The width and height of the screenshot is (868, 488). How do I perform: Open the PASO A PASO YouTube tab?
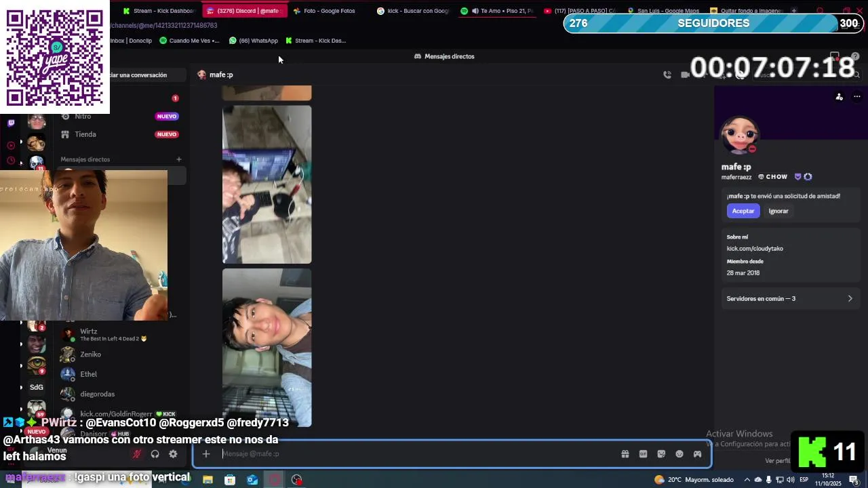tap(580, 11)
